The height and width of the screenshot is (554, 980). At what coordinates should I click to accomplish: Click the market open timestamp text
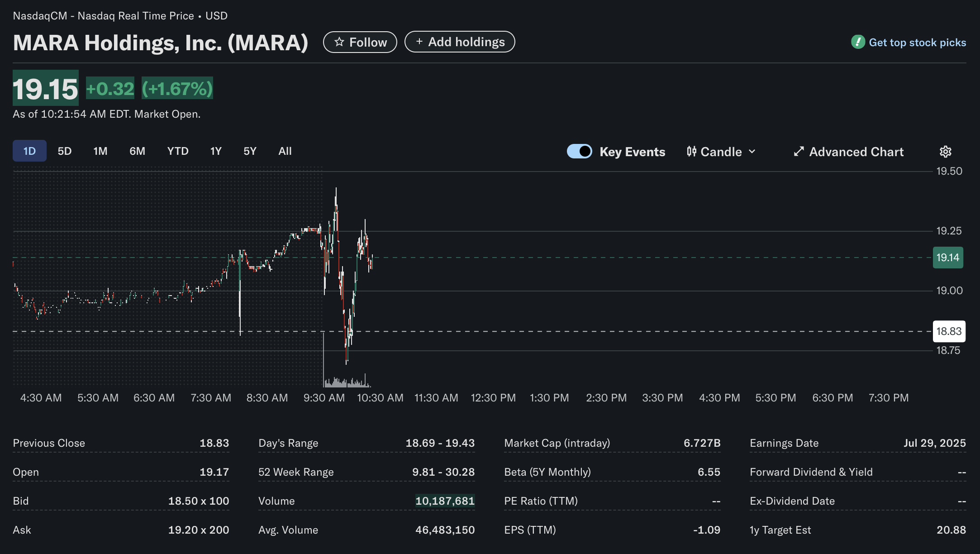point(106,114)
